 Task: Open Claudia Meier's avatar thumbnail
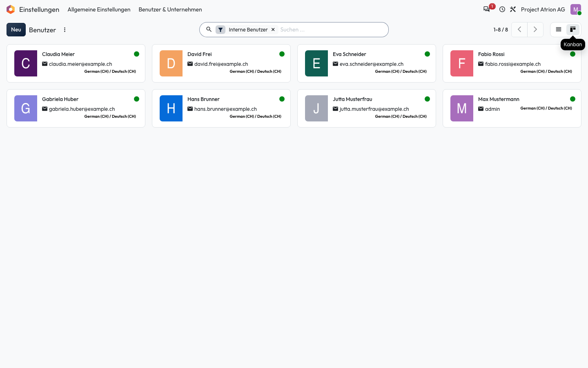26,63
